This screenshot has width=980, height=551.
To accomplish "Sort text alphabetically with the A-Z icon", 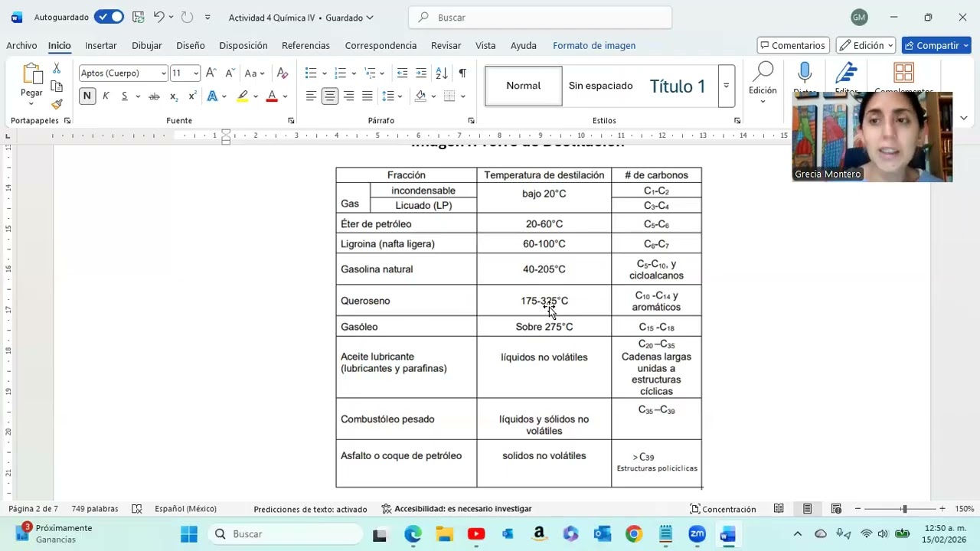I will (442, 73).
